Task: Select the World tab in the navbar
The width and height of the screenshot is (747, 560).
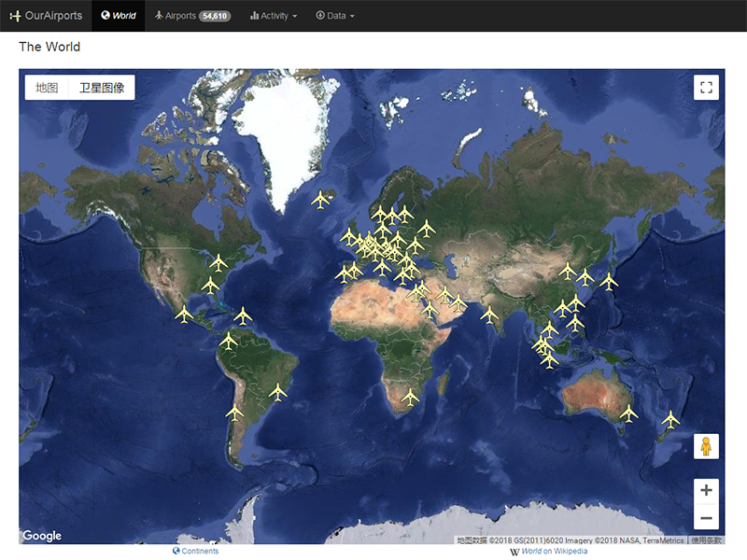Action: [x=119, y=16]
